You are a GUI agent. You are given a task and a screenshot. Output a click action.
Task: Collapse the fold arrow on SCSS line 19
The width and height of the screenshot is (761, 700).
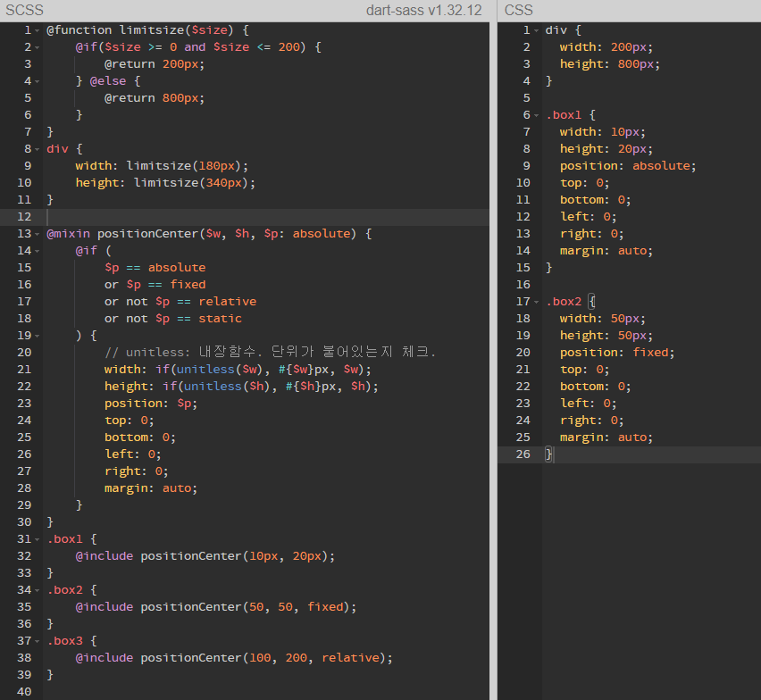[38, 337]
